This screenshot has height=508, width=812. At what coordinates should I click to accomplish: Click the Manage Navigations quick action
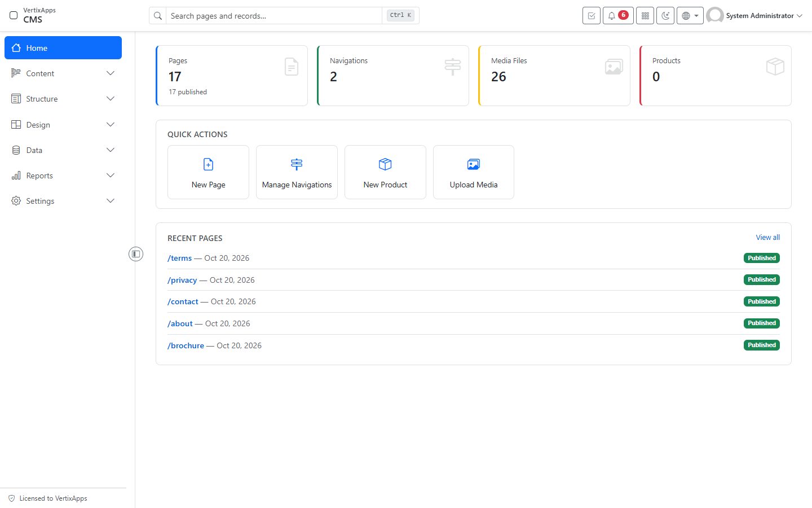click(297, 172)
